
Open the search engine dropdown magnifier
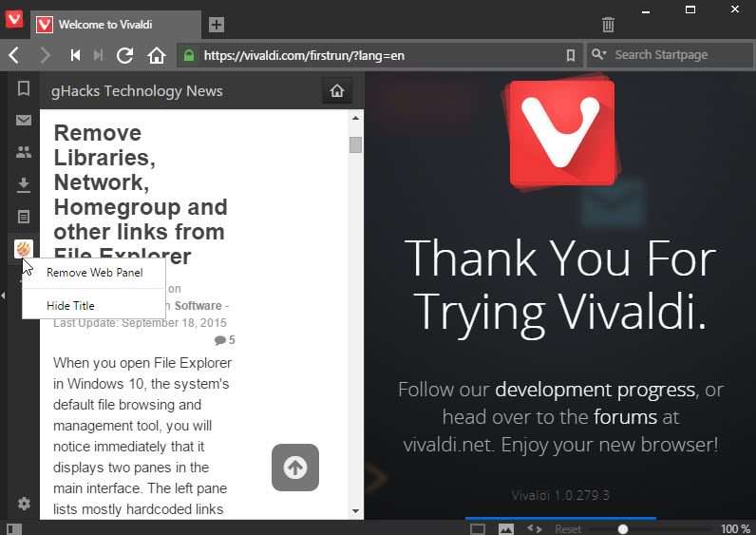(x=599, y=54)
